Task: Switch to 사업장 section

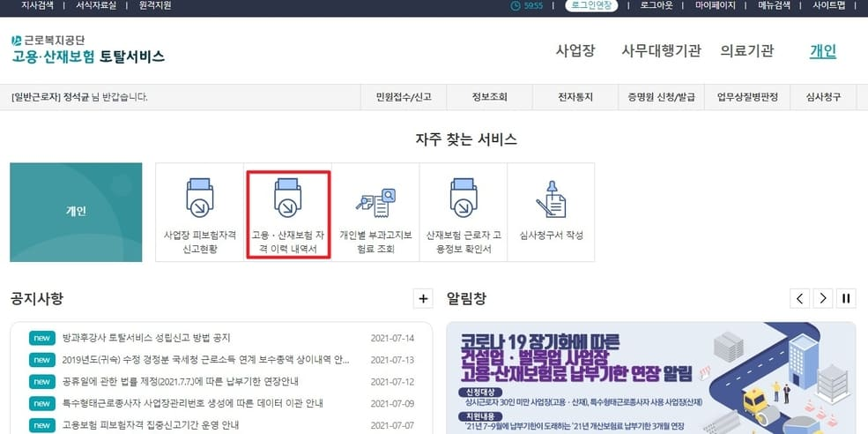Action: click(x=575, y=51)
